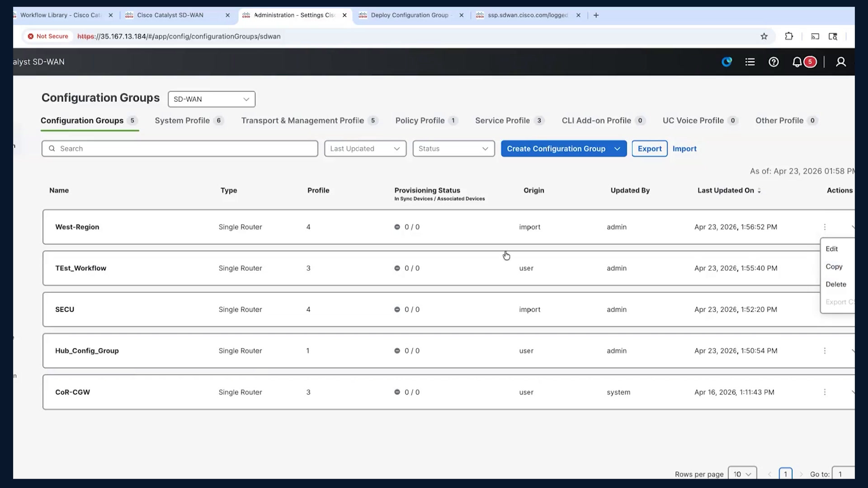Viewport: 868px width, 488px height.
Task: Open the Policy Profile tab
Action: pos(426,121)
